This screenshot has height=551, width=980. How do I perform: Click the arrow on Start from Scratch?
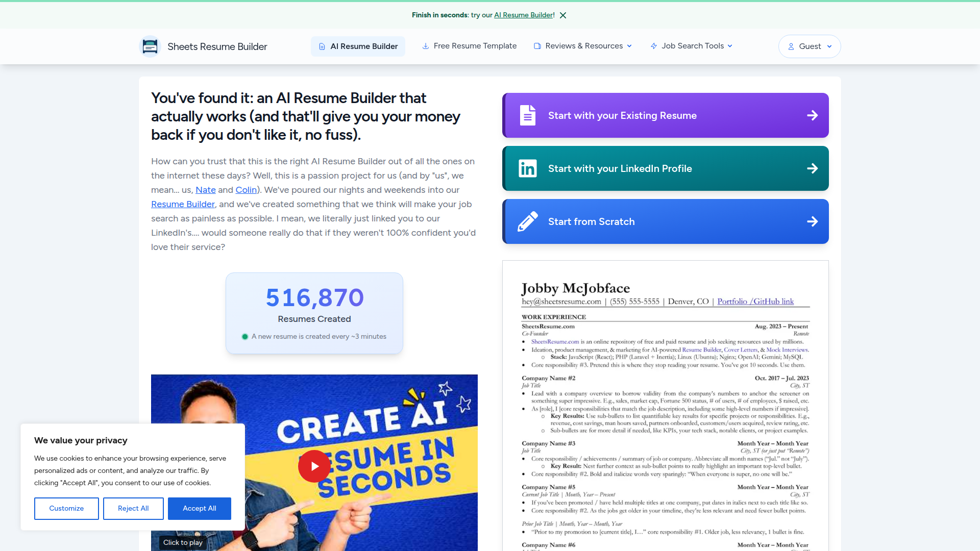point(812,221)
